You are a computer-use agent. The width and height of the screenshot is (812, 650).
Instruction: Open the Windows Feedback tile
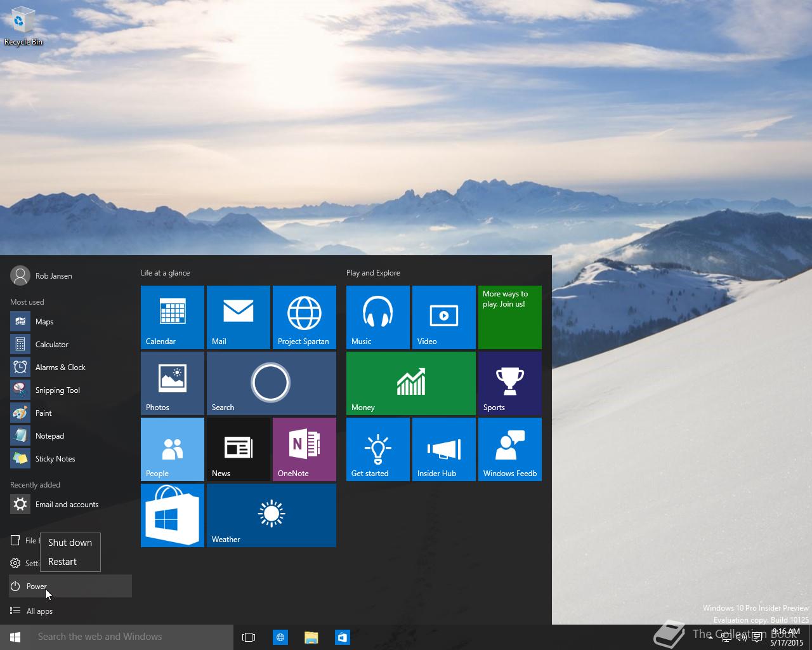pos(510,449)
